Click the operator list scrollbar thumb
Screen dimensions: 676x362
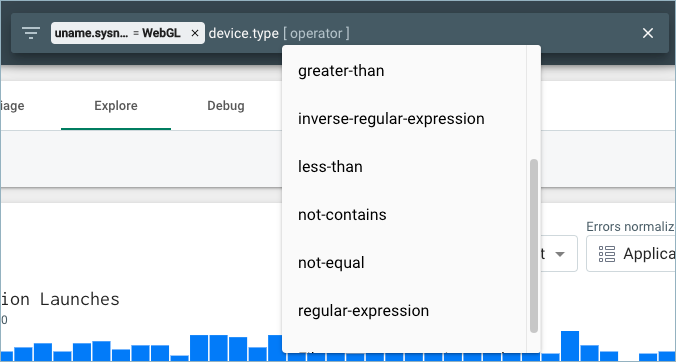coord(534,246)
